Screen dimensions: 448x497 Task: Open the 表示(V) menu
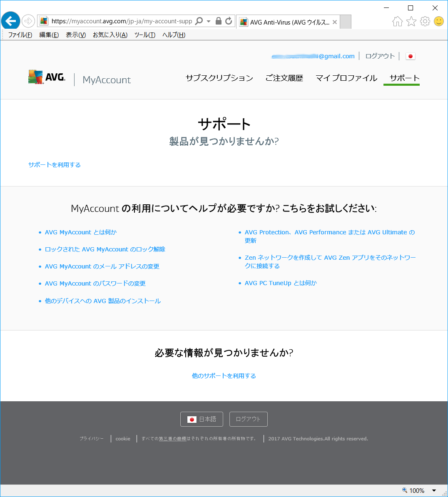click(76, 35)
